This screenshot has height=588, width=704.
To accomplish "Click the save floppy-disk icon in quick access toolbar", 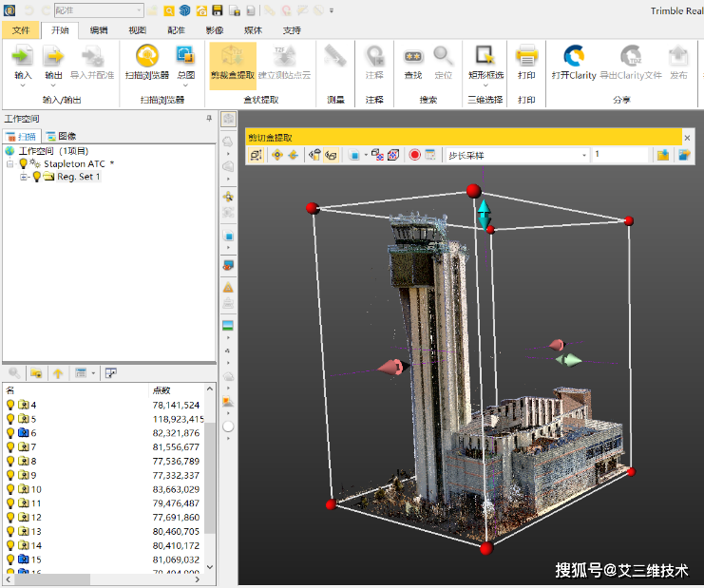I will click(x=218, y=10).
